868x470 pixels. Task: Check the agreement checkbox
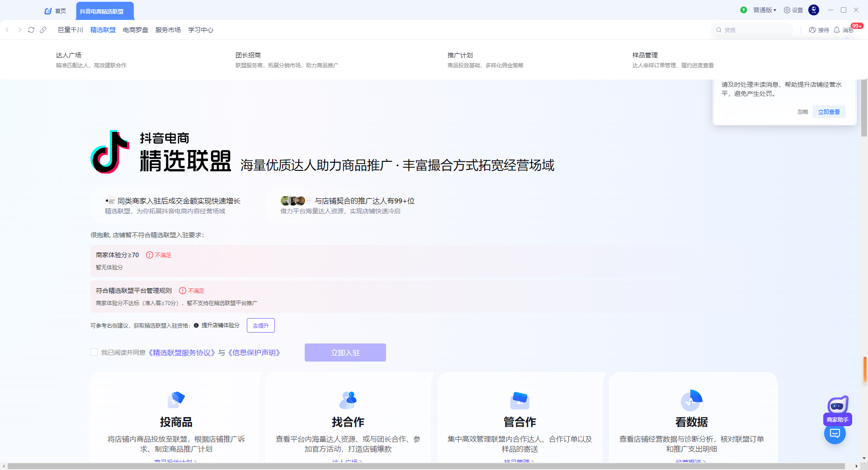click(94, 352)
